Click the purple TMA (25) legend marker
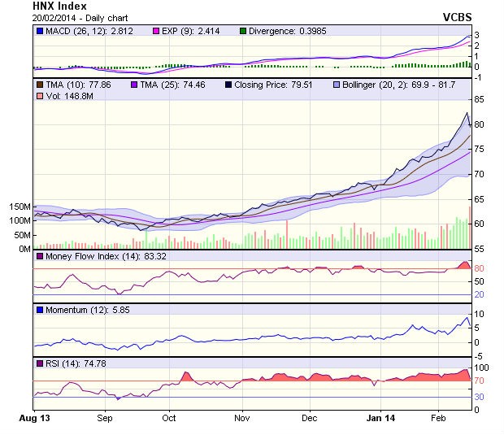The height and width of the screenshot is (435, 504). click(x=135, y=84)
